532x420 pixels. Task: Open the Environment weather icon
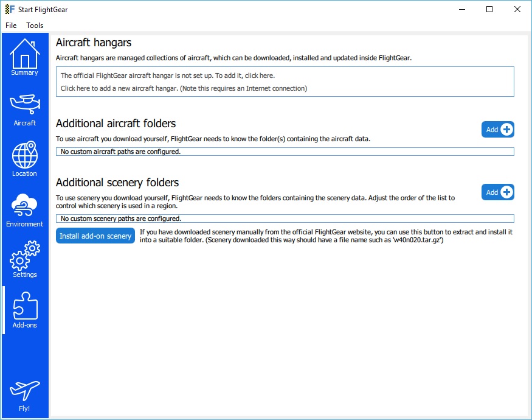coord(24,209)
